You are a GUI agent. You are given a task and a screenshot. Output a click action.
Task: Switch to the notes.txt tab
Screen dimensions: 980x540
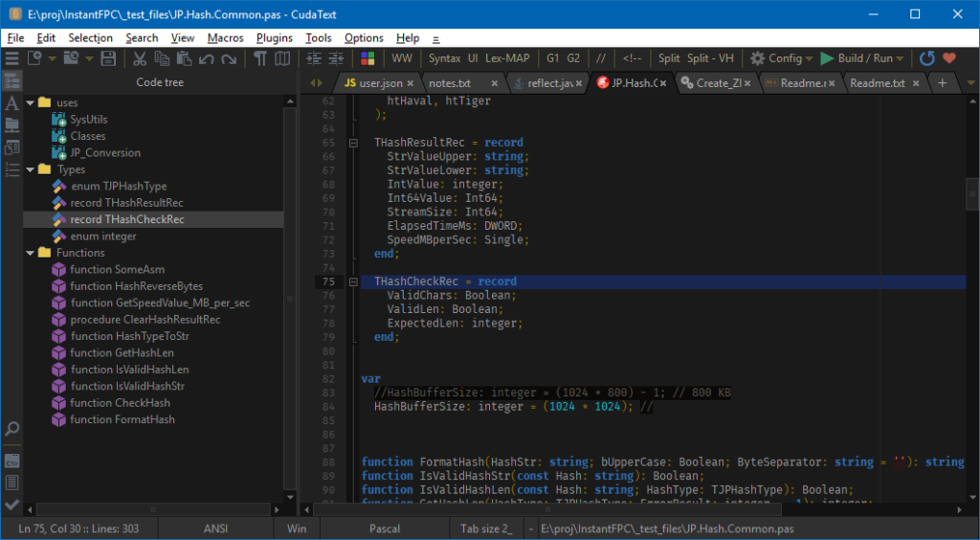point(450,83)
